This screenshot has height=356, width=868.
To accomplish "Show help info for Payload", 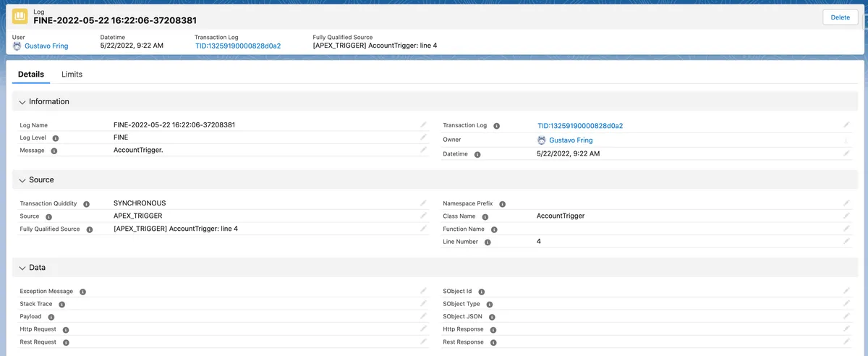I will point(51,317).
